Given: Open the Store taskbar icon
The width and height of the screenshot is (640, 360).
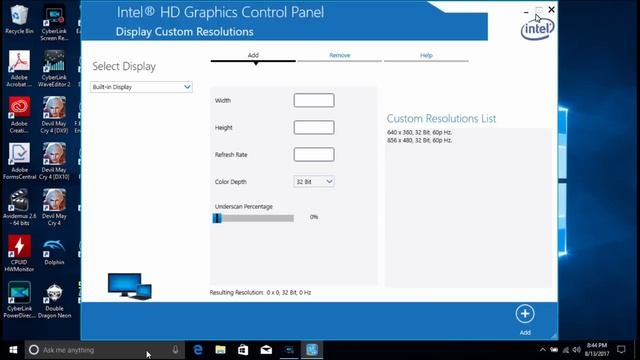Looking at the screenshot, I should (243, 350).
